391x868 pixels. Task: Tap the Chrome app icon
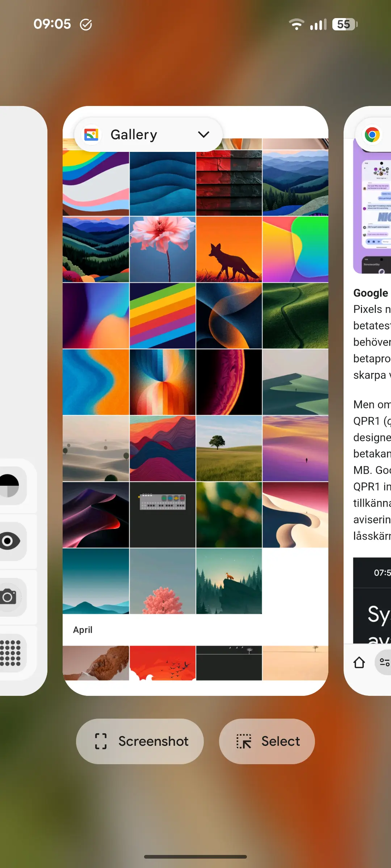pos(372,135)
